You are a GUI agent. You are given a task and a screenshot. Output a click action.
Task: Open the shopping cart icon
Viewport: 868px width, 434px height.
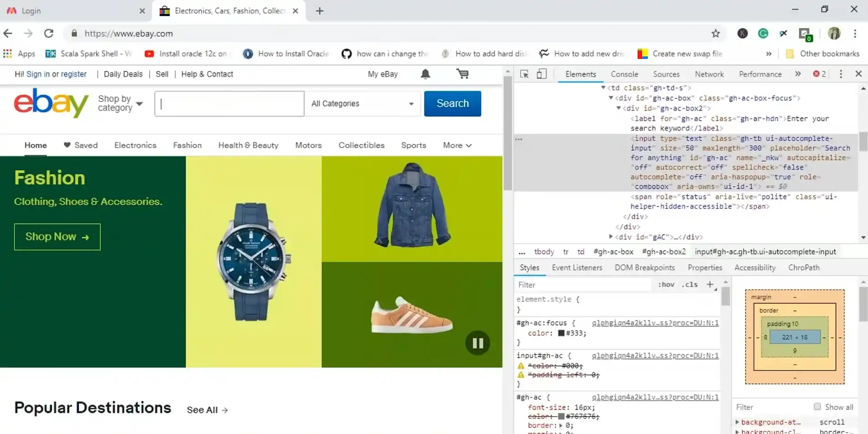click(x=463, y=74)
